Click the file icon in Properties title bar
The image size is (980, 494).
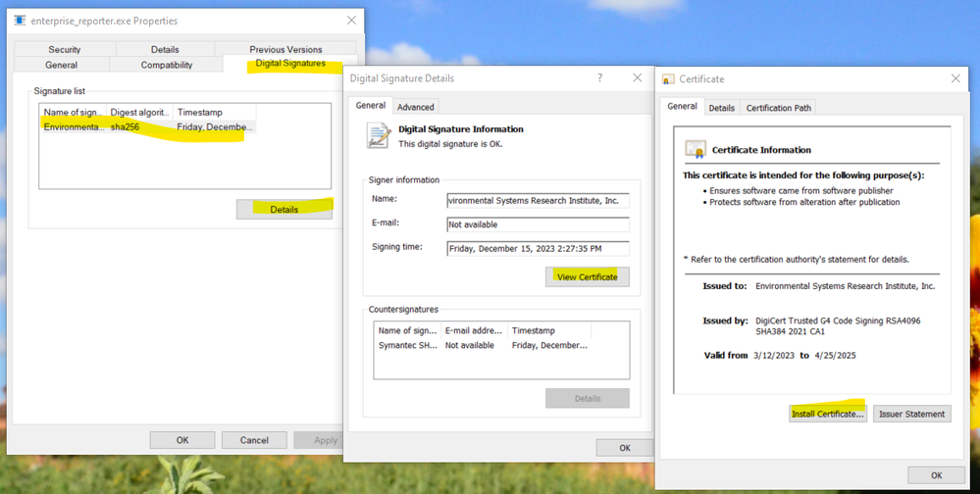pos(20,21)
